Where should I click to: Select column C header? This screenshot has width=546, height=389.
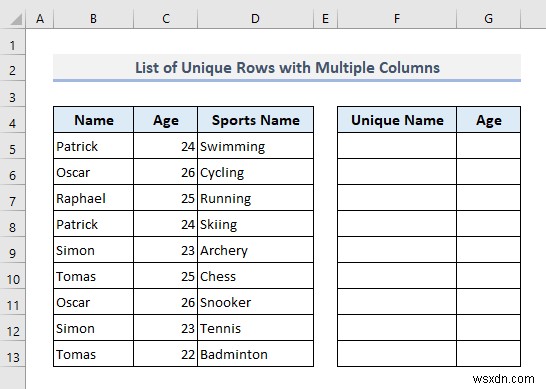pyautogui.click(x=166, y=18)
